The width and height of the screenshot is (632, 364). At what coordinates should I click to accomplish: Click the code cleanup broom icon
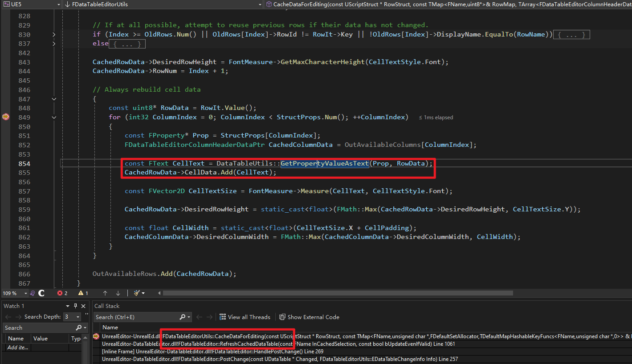[x=137, y=293]
